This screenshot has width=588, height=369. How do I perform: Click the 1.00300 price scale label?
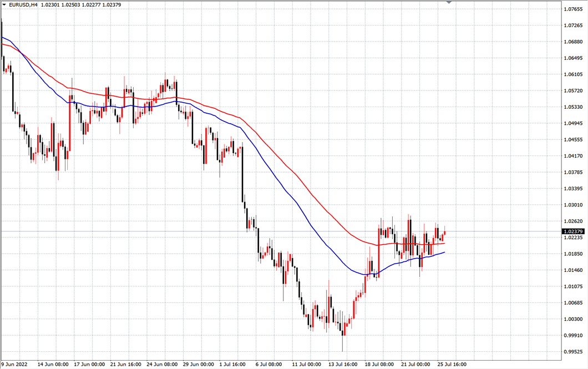click(x=572, y=319)
